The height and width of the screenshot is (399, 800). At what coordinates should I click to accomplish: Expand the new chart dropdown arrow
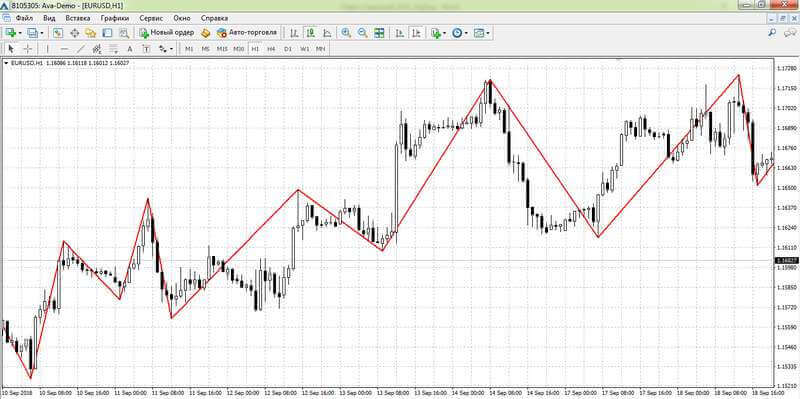(20, 33)
